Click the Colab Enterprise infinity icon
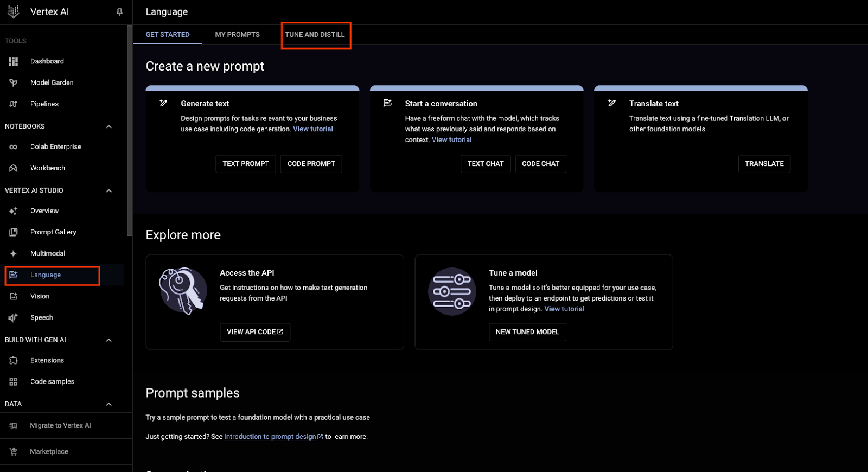The width and height of the screenshot is (868, 472). click(14, 147)
